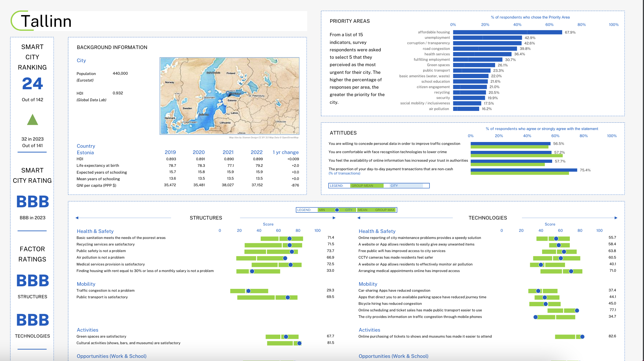Click city dot on Green spaces row
644x361 pixels.
286,337
